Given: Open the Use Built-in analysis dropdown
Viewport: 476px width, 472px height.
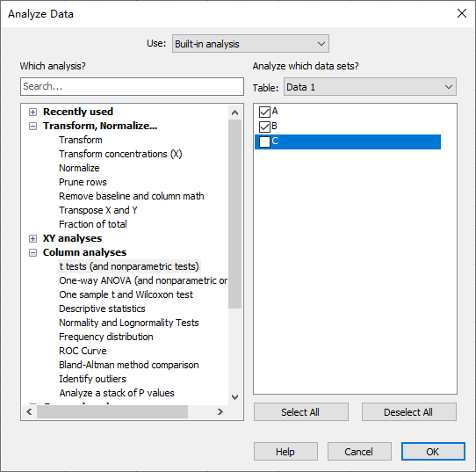Looking at the screenshot, I should click(x=250, y=44).
